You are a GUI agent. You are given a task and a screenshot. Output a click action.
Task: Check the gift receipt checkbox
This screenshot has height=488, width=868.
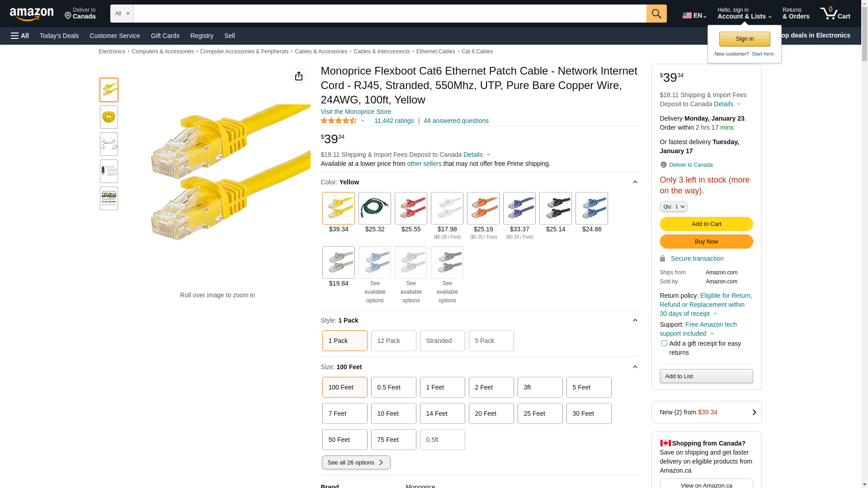click(x=664, y=343)
